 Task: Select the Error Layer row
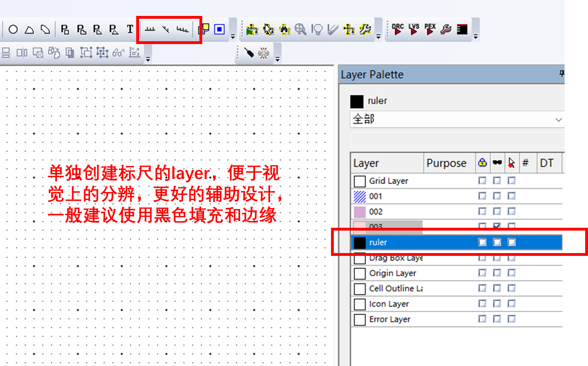pos(456,319)
